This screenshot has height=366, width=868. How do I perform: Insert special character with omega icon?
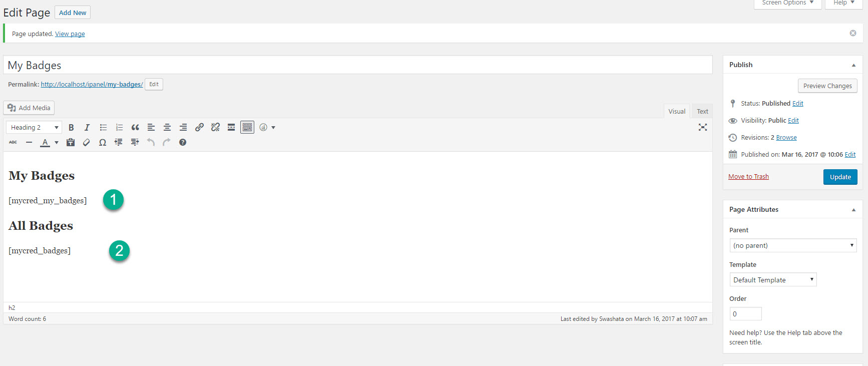[x=103, y=143]
